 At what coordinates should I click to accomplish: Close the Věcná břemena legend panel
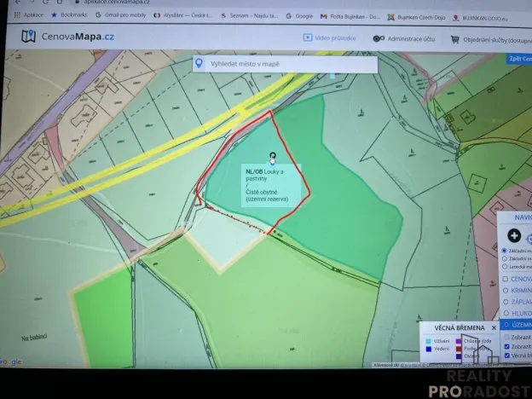click(x=494, y=327)
